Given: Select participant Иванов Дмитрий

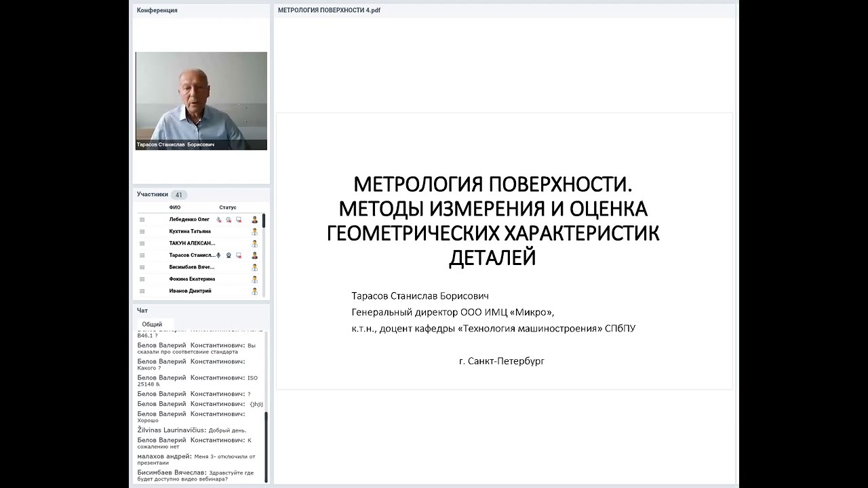Looking at the screenshot, I should [190, 291].
